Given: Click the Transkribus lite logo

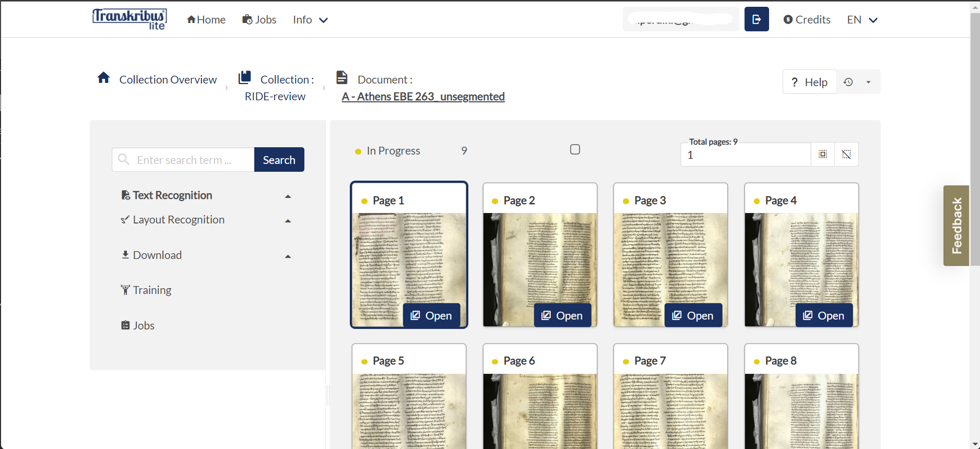Looking at the screenshot, I should [x=129, y=19].
